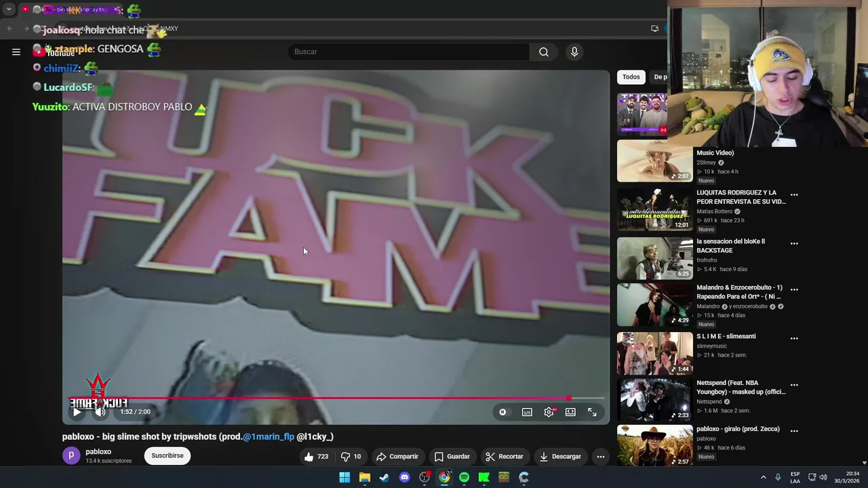Screen dimensions: 868x488
Task: Play the paused video
Action: (x=77, y=411)
